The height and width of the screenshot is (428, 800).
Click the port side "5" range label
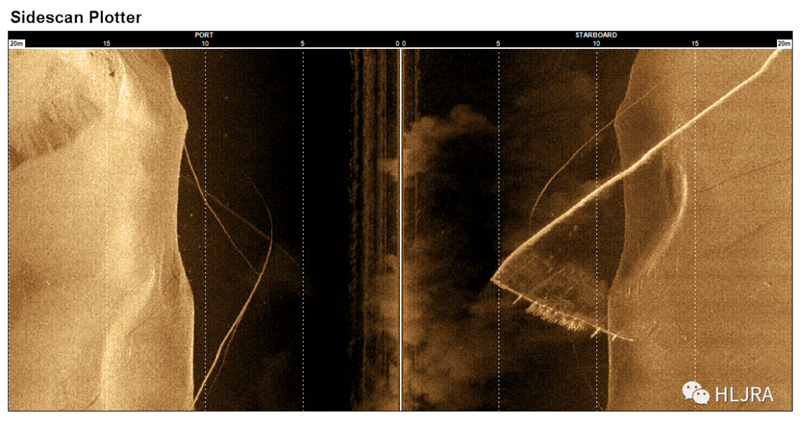click(303, 44)
